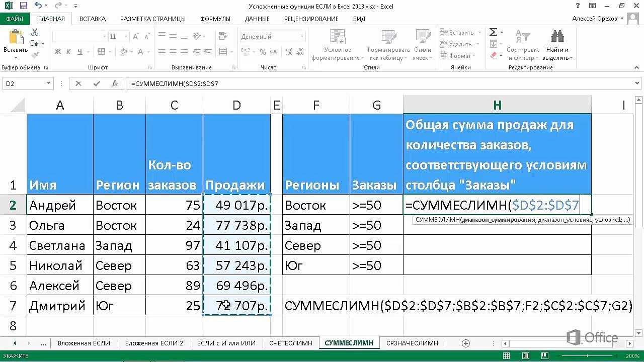644x362 pixels.
Task: Open Insert Function via fx icon
Action: click(x=115, y=84)
